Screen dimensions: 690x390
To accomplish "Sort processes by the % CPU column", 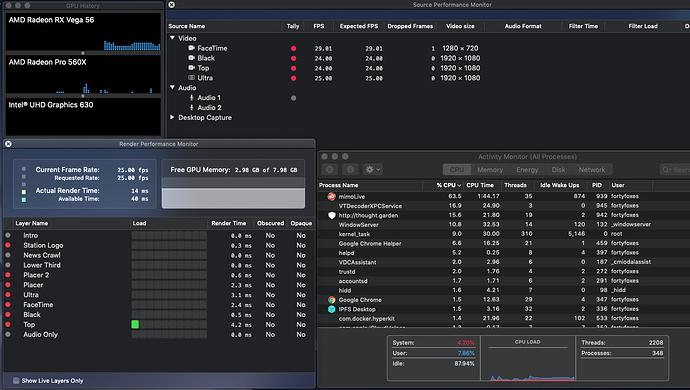I will click(x=448, y=185).
